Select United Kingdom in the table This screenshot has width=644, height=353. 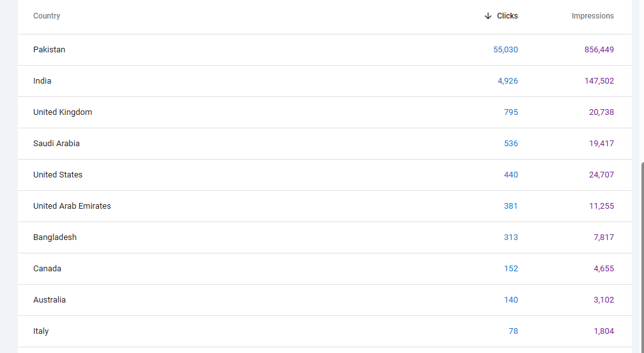click(x=325, y=112)
